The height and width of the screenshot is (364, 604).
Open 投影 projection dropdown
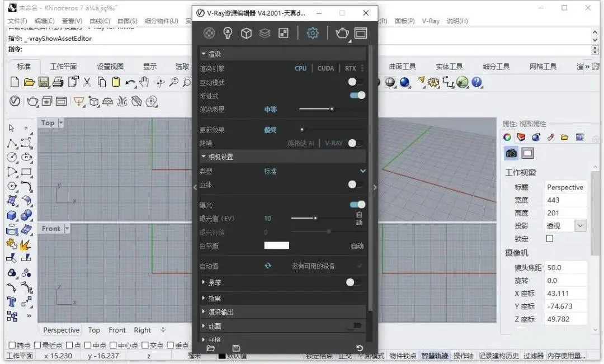point(580,226)
